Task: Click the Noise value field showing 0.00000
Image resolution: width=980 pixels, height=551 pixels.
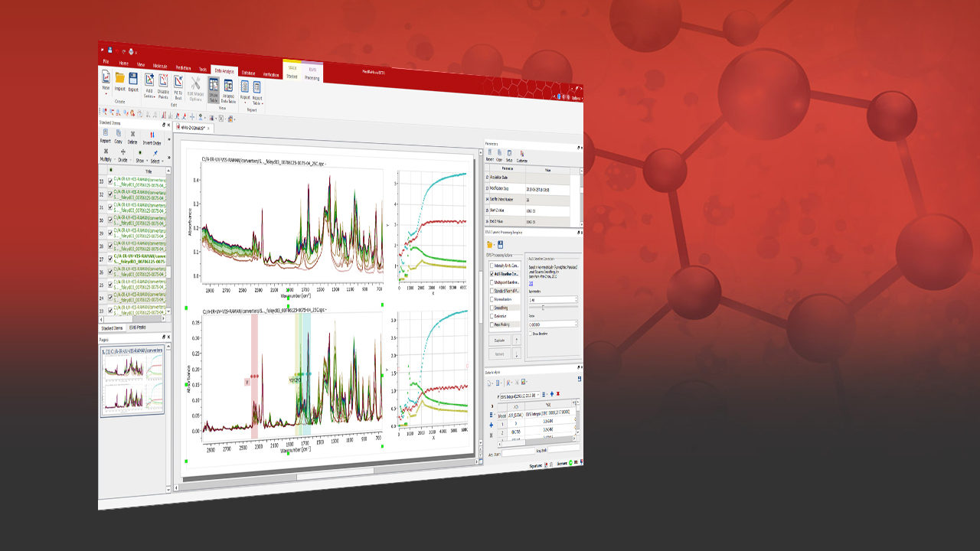Action: tap(553, 324)
